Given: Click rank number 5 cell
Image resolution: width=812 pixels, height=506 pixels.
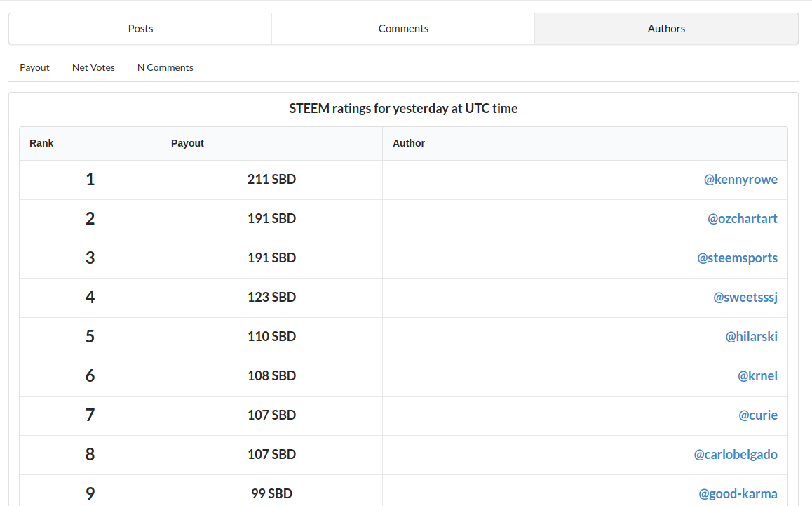Looking at the screenshot, I should (90, 337).
